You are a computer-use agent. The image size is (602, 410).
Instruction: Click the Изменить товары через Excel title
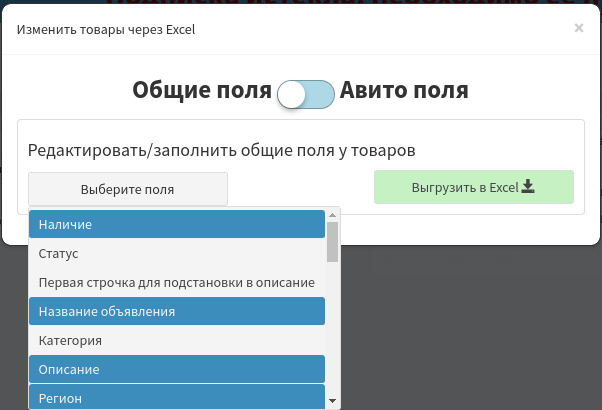click(106, 30)
